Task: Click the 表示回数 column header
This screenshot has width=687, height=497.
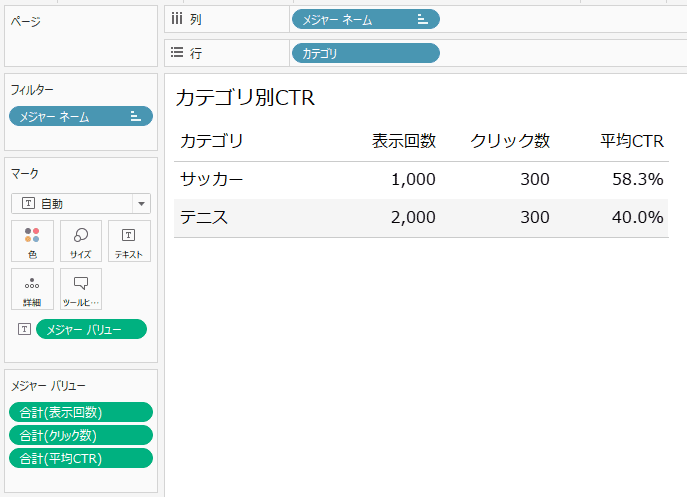Action: 404,141
